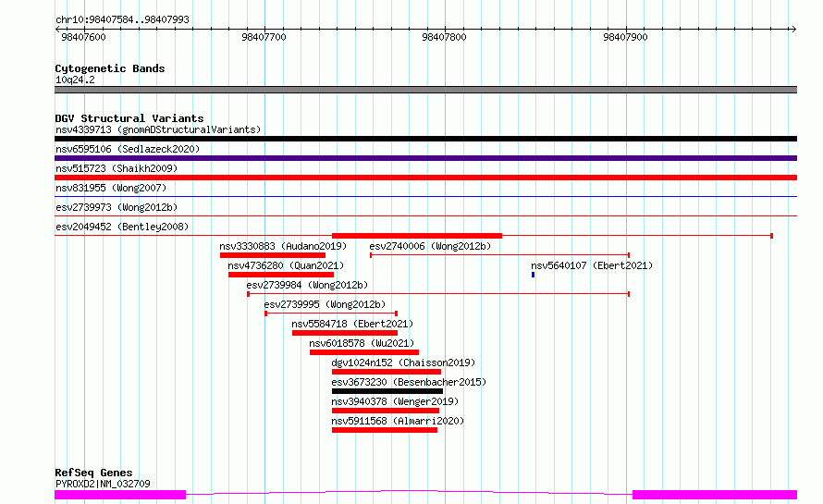Image resolution: width=823 pixels, height=504 pixels.
Task: Click the 98407700 ruler position label
Action: point(264,37)
